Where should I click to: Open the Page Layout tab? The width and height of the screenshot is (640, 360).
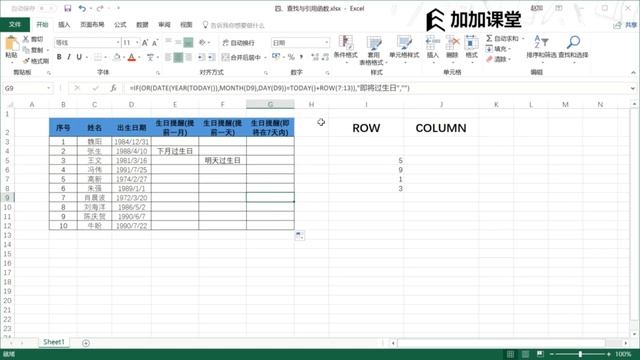click(92, 25)
